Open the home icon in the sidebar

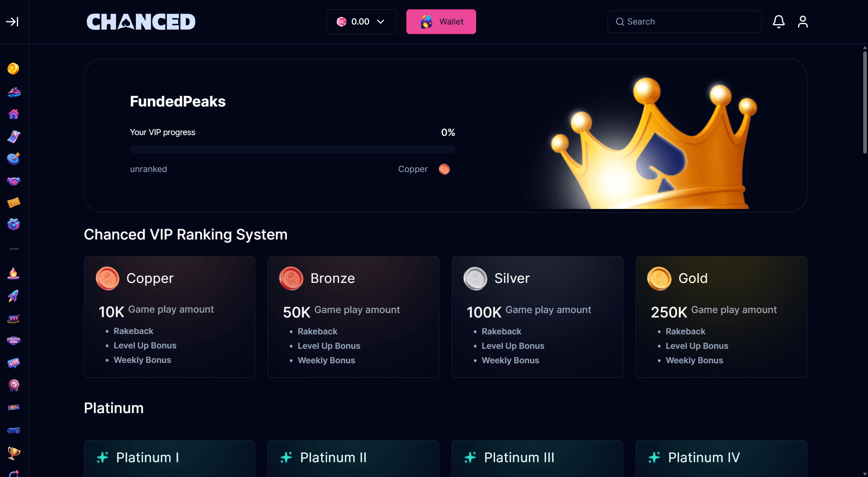(x=14, y=114)
